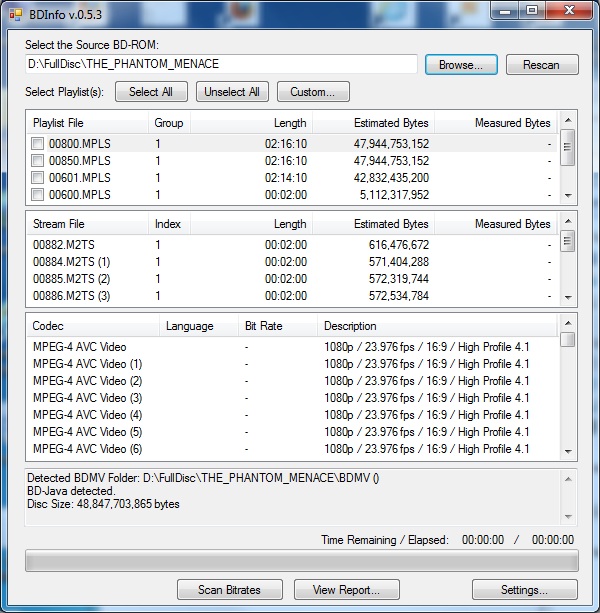Image resolution: width=600 pixels, height=613 pixels.
Task: Sort playlists by Estimated Bytes column
Action: (373, 123)
